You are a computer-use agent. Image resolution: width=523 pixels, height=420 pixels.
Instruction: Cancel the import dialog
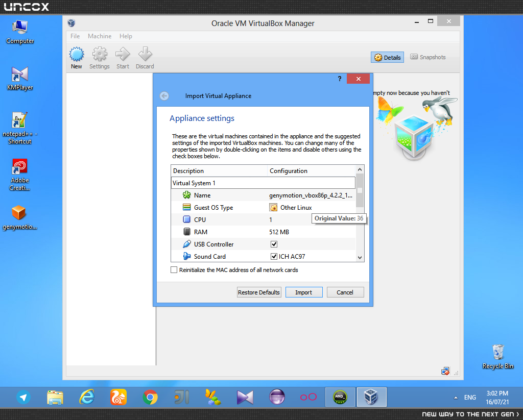pos(345,292)
